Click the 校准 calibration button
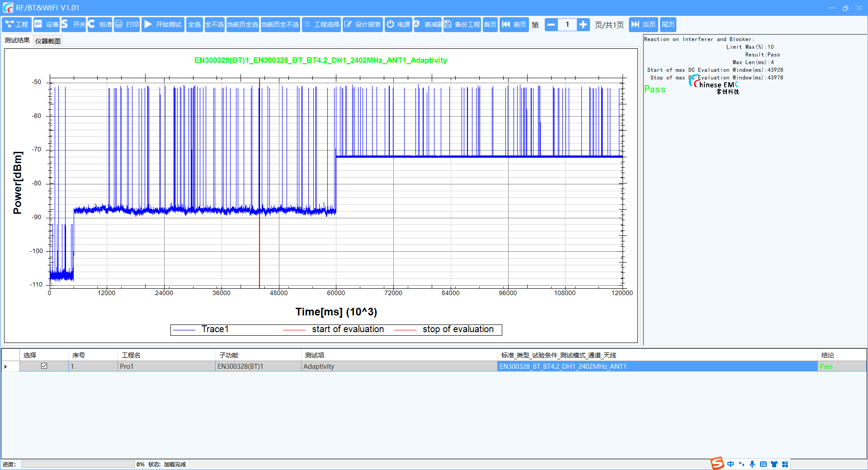 [100, 24]
